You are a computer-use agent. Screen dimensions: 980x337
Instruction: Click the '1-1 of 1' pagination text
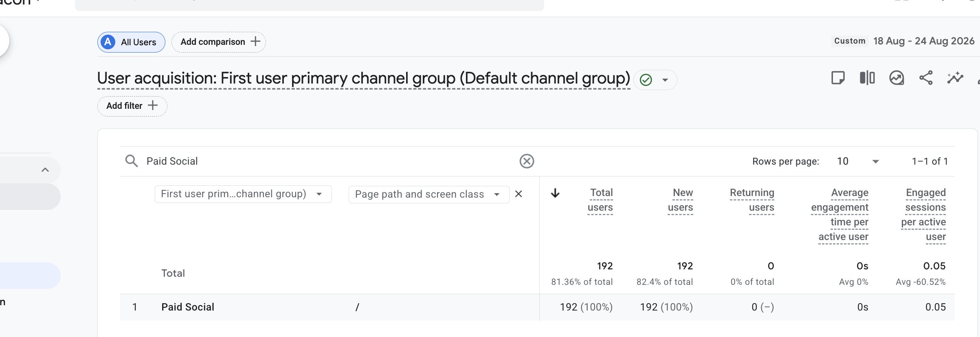pyautogui.click(x=930, y=161)
